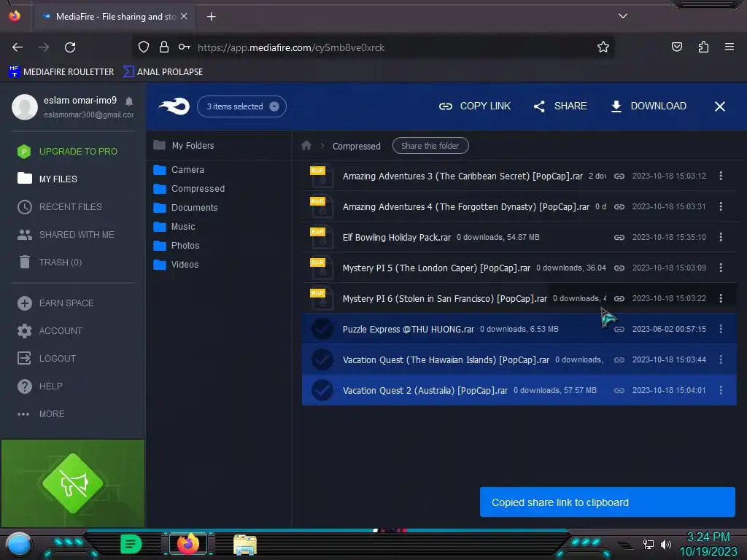Copy link icon for Mystery PI 6
The height and width of the screenshot is (560, 747).
(619, 298)
